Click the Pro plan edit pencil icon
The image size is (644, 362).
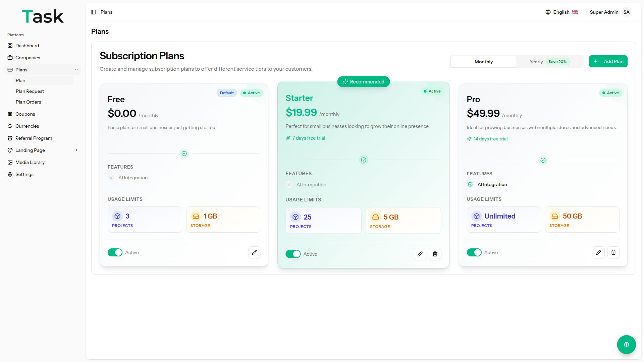click(599, 252)
